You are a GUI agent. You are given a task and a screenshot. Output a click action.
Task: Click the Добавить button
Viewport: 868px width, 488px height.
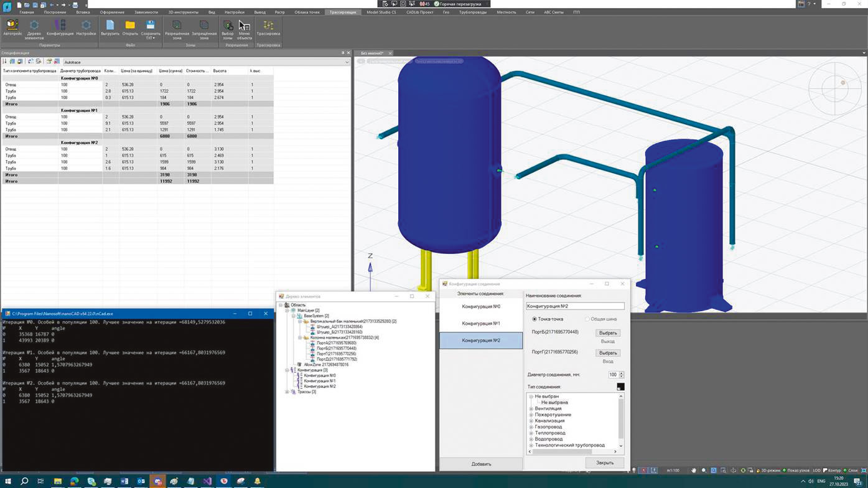481,464
